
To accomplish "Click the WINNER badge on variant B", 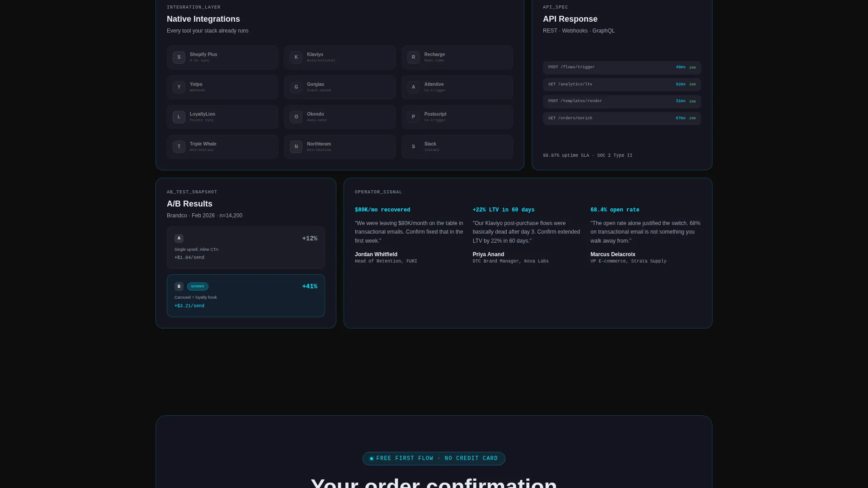I will tap(198, 286).
